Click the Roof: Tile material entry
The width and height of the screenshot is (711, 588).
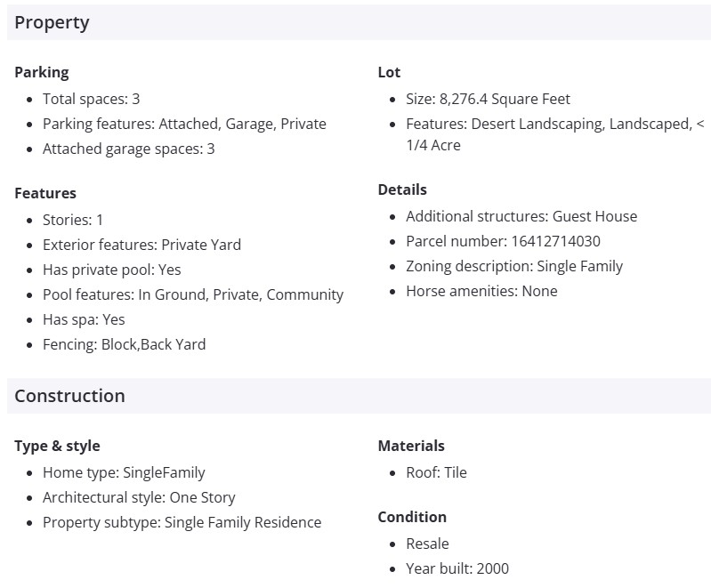(x=436, y=472)
